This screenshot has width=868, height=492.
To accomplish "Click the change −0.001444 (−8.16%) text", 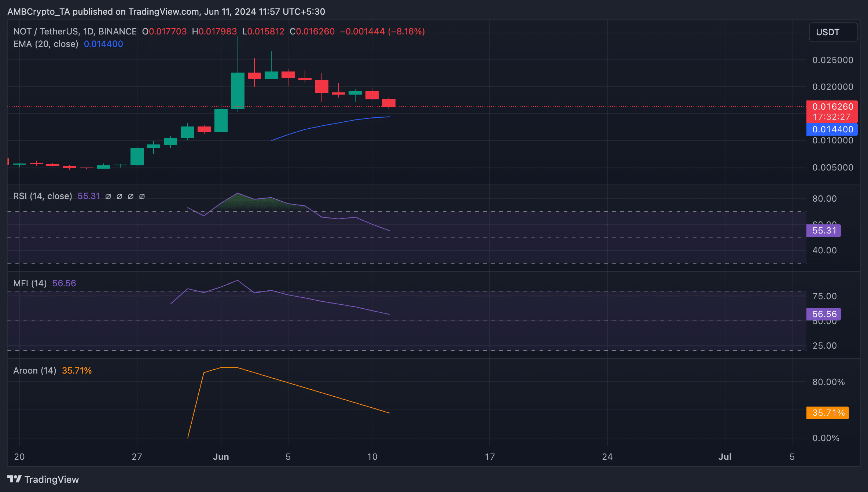I will [383, 32].
